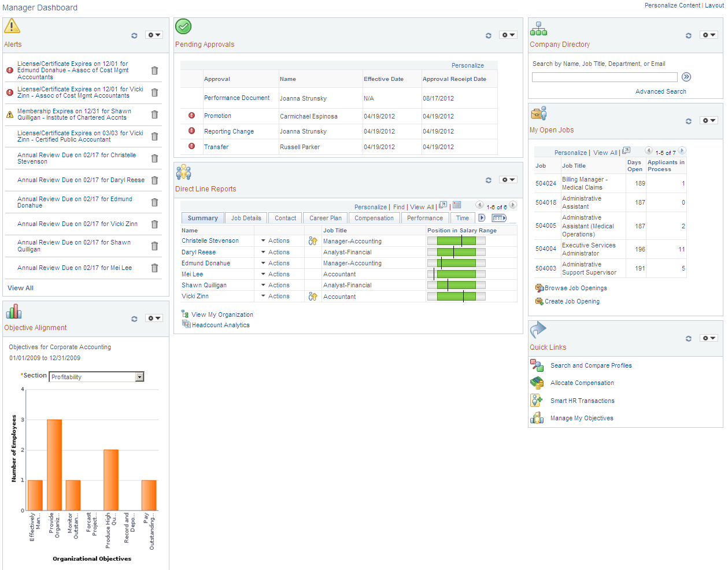Open the My Open Jobs gear options menu
This screenshot has width=728, height=570.
point(708,120)
